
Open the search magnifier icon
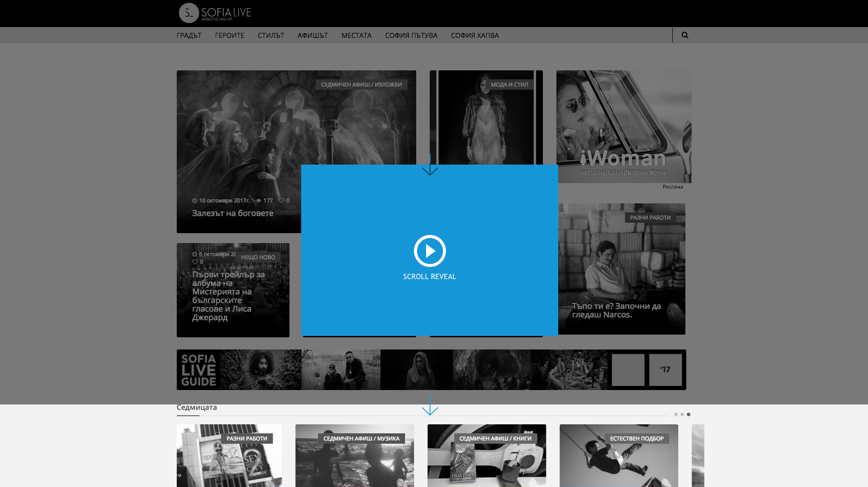point(684,35)
